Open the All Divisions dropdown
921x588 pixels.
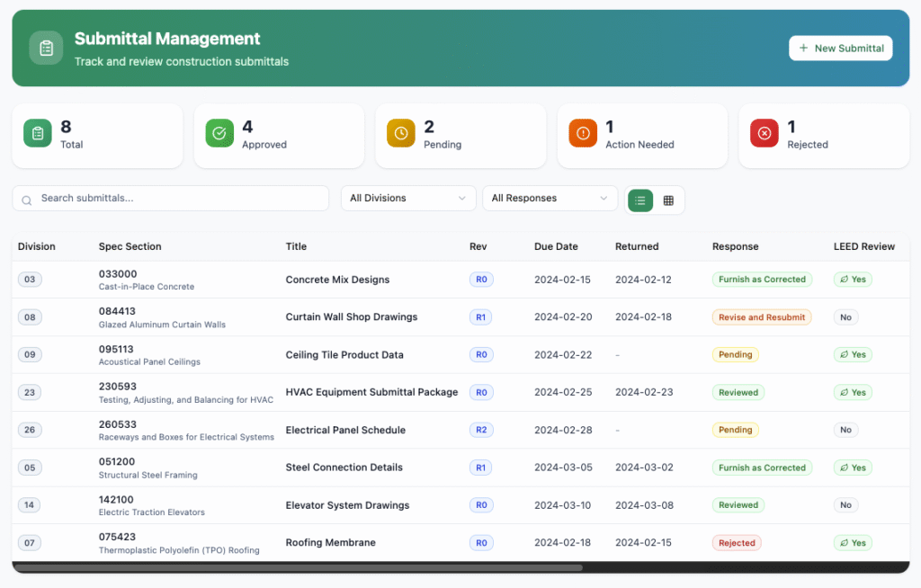coord(408,199)
